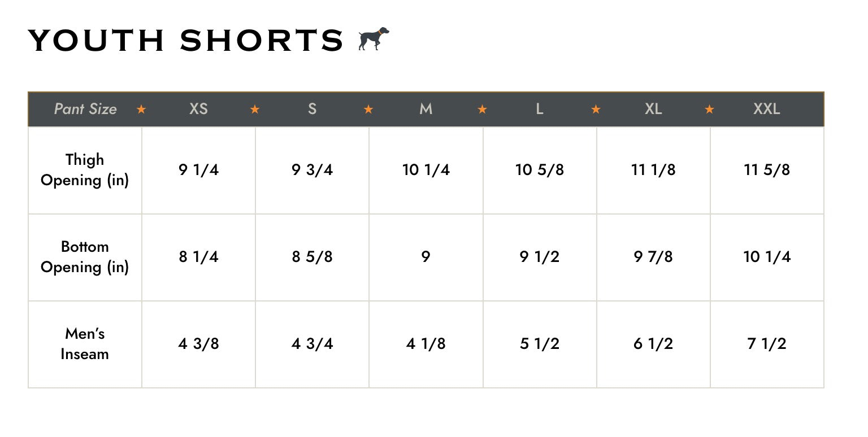868x437 pixels.
Task: Select the XXL column header
Action: [x=767, y=109]
